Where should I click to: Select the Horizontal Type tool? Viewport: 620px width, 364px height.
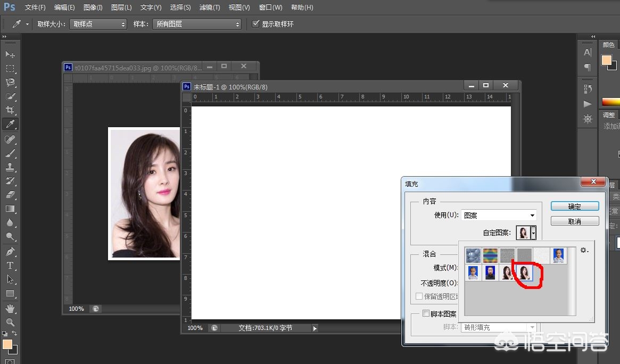coord(11,266)
